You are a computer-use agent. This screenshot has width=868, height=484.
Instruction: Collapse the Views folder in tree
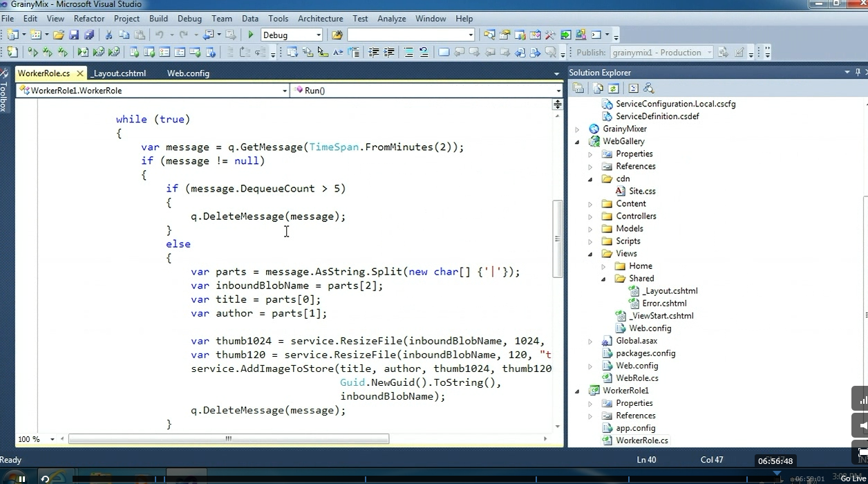590,254
